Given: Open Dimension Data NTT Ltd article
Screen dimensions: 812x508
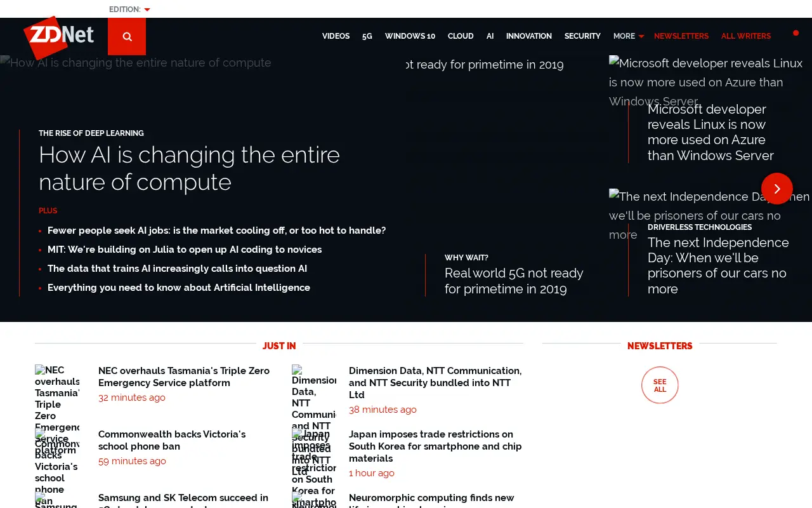Looking at the screenshot, I should (x=435, y=382).
